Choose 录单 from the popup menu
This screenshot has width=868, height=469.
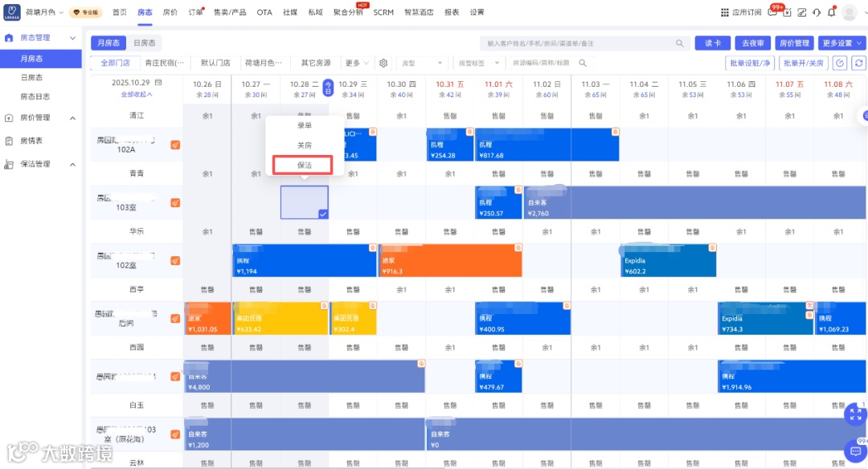point(305,125)
